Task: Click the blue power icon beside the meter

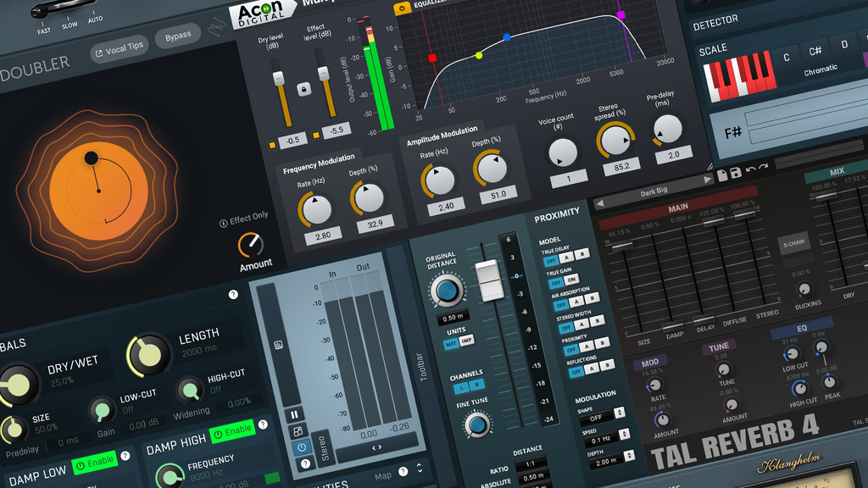Action: click(x=300, y=448)
